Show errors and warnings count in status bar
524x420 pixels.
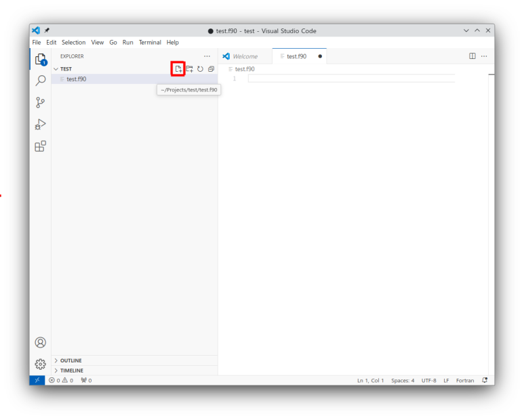pos(61,380)
